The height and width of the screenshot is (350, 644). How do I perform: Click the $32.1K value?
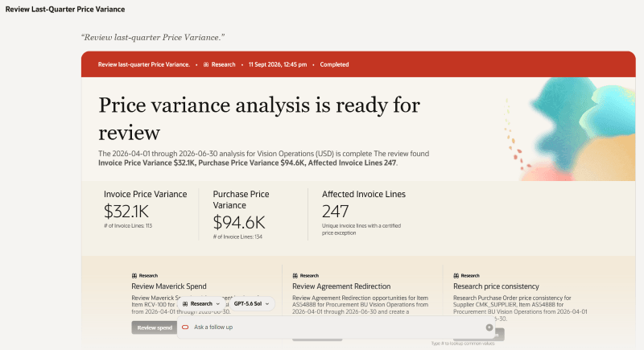click(x=126, y=212)
